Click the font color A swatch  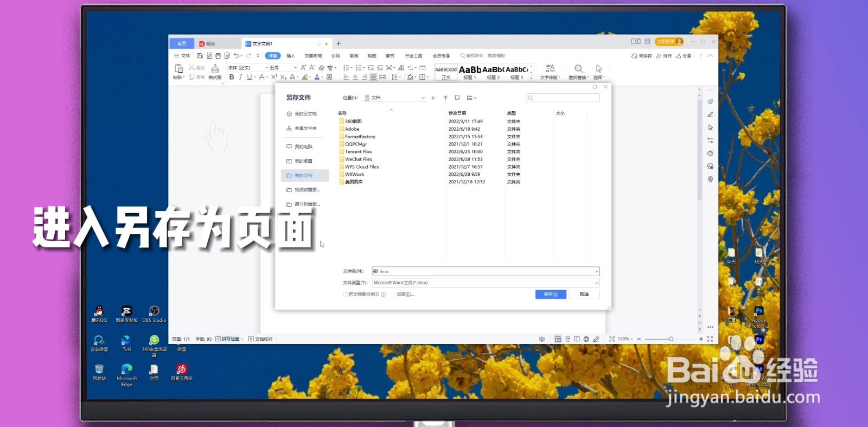click(317, 77)
